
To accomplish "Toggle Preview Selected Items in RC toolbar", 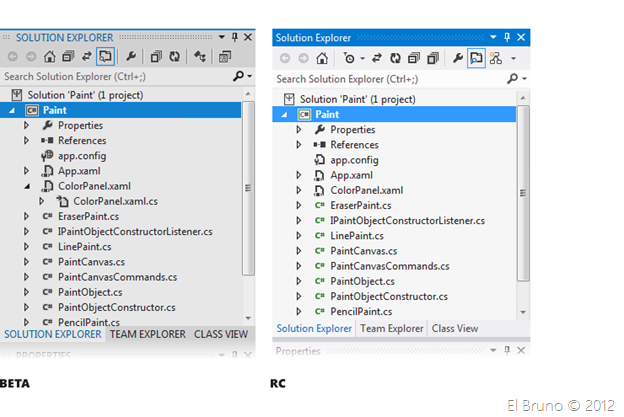I will [x=476, y=59].
